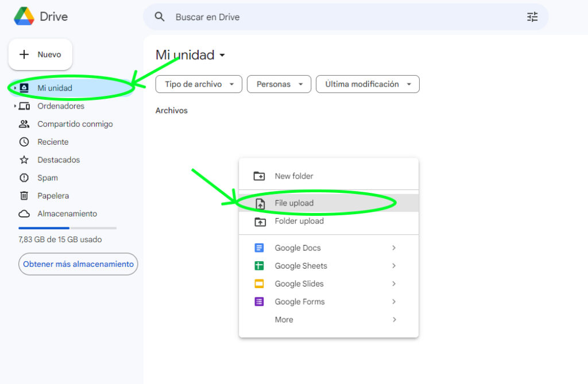Expand the Google Sheets submenu arrow
Image resolution: width=588 pixels, height=384 pixels.
click(x=394, y=266)
